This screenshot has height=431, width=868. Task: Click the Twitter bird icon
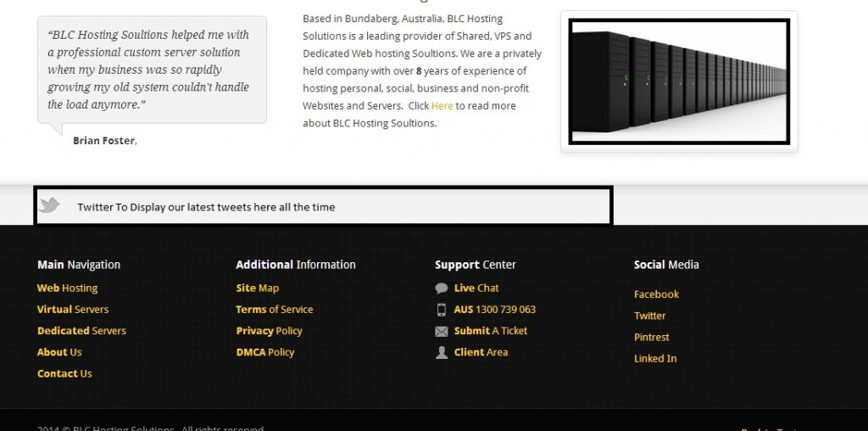(49, 205)
